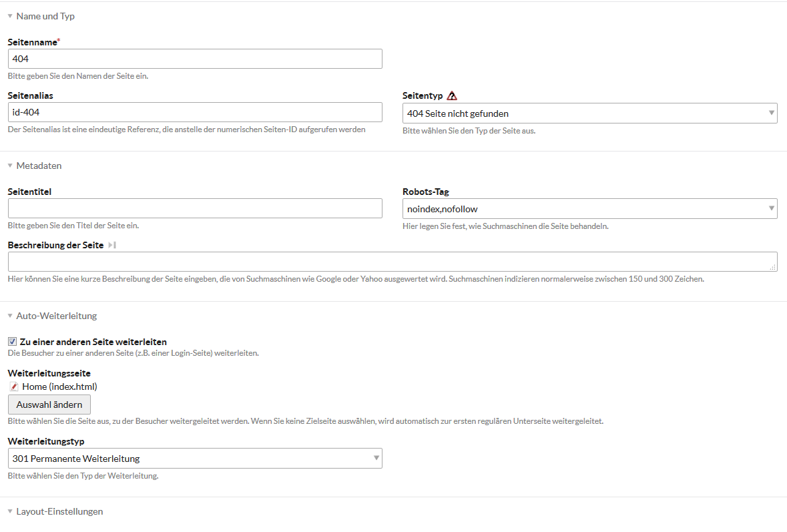Image resolution: width=787 pixels, height=532 pixels.
Task: Click the help text 'Bitte wählen Sie den Typ der Seite aus.'
Action: (469, 130)
